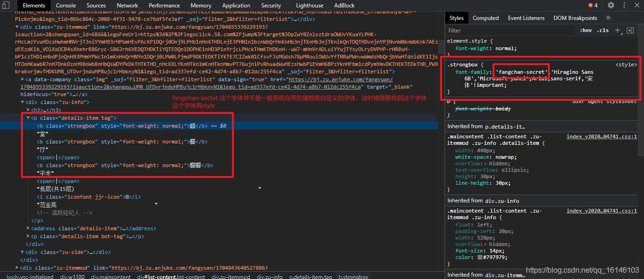Image resolution: width=644 pixels, height=279 pixels.
Task: Focus the Styles Filter input field
Action: (511, 30)
